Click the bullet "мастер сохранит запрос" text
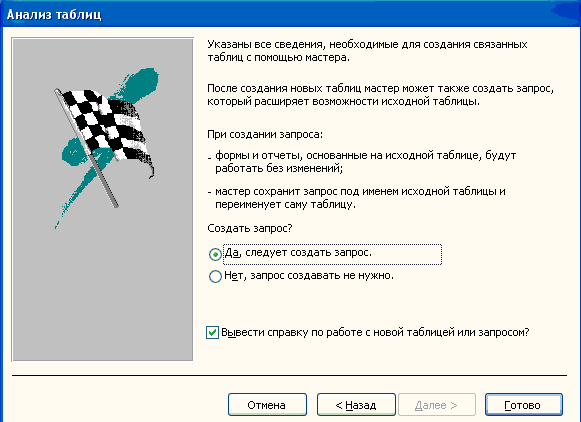Image resolution: width=581 pixels, height=422 pixels. [x=360, y=197]
